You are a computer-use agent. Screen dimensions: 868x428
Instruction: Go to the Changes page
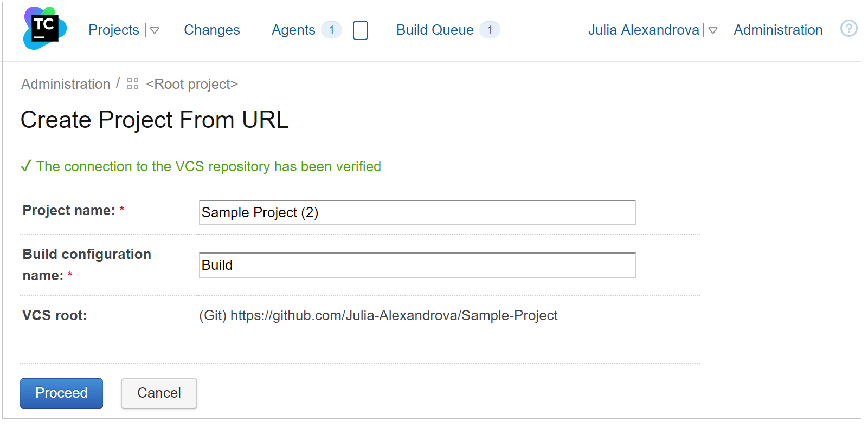(211, 30)
